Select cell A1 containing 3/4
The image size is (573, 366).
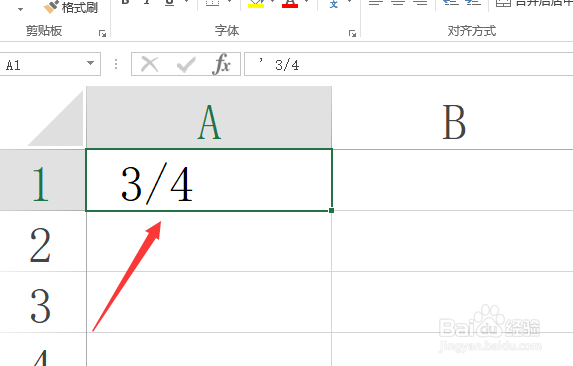pos(209,180)
